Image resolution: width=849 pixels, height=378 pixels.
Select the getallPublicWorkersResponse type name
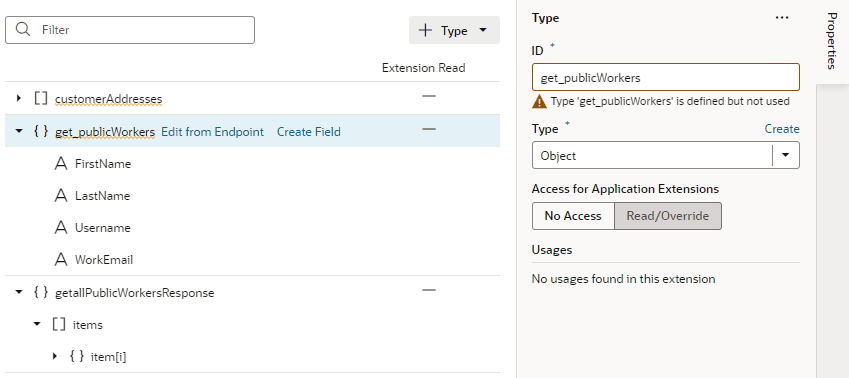coord(135,293)
